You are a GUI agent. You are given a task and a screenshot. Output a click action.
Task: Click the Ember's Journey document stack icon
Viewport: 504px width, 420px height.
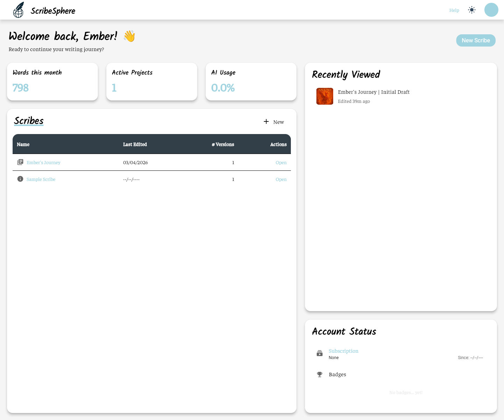pos(20,162)
